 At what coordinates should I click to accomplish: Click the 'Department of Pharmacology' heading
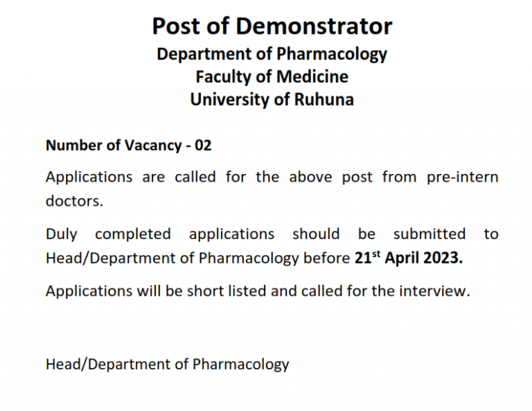(x=272, y=54)
